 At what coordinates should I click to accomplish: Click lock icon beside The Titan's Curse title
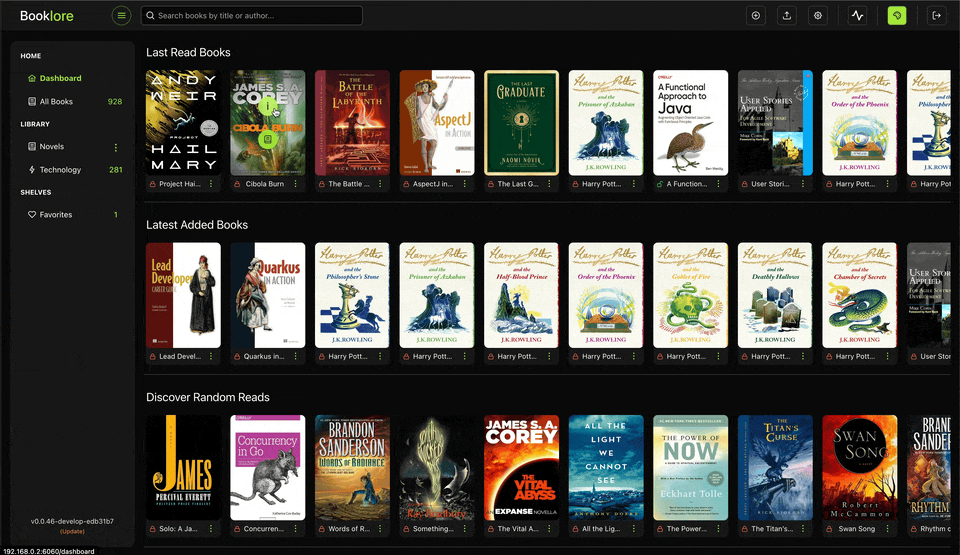[x=744, y=529]
